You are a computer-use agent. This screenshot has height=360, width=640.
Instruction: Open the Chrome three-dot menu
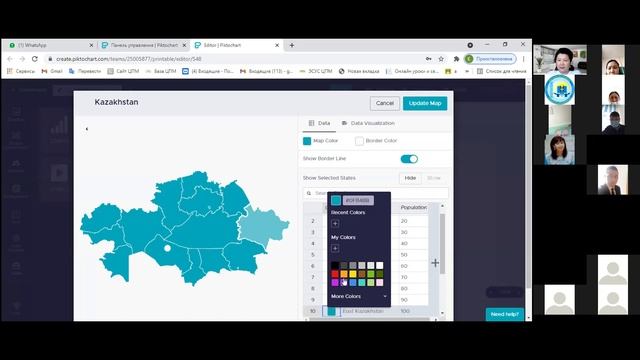[x=524, y=59]
